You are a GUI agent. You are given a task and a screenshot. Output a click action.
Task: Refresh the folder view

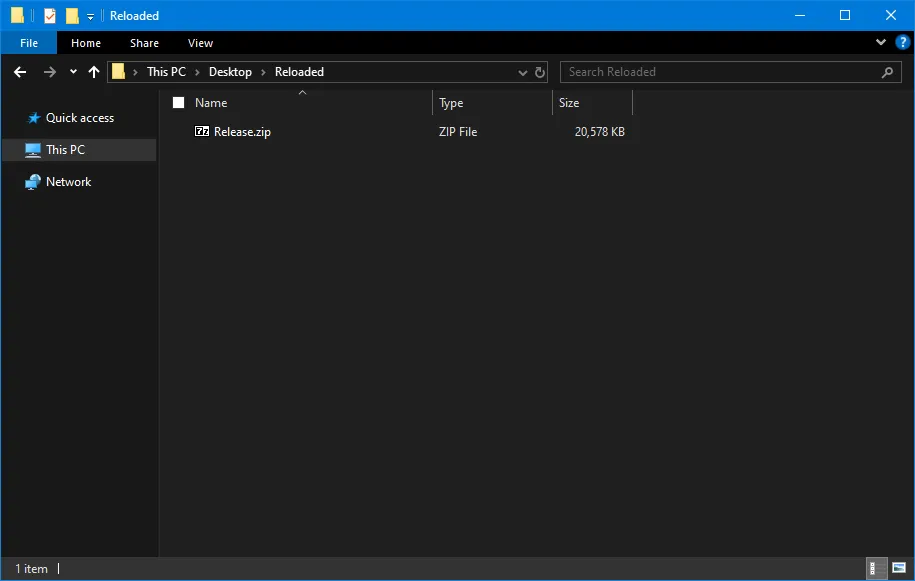pos(540,71)
